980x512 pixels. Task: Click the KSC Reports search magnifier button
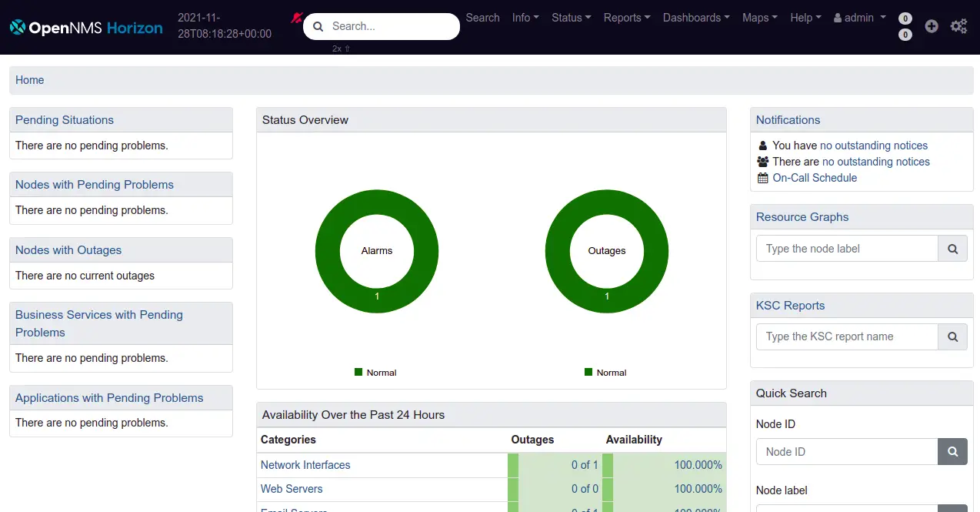point(952,336)
